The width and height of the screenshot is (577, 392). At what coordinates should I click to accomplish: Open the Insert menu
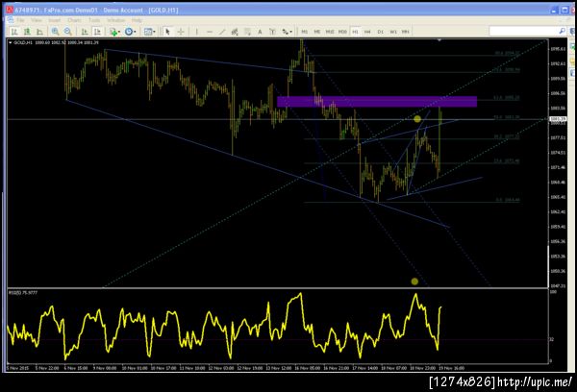pyautogui.click(x=55, y=20)
